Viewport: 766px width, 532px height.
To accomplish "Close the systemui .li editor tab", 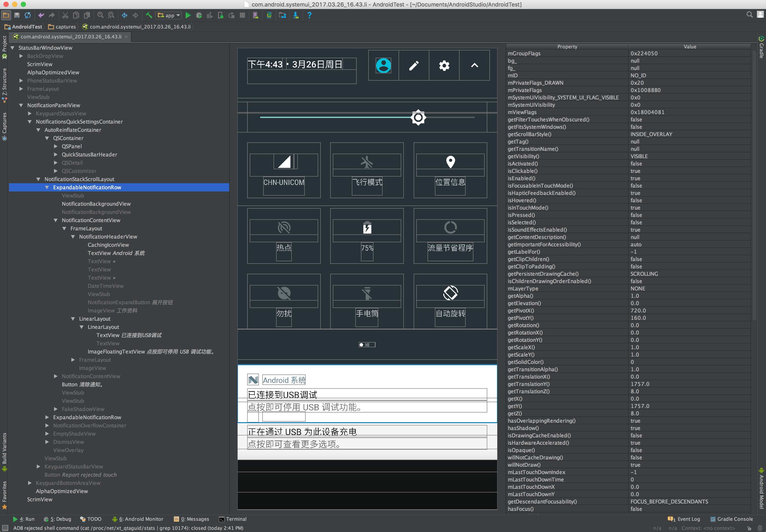I will pos(126,37).
